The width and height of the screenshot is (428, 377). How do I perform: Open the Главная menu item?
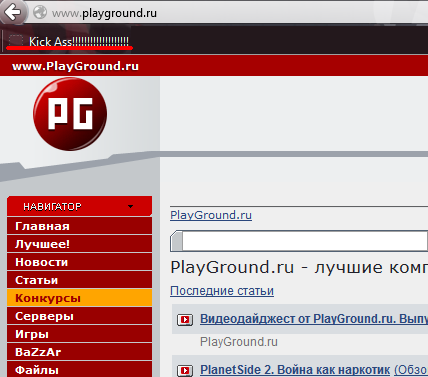click(79, 226)
